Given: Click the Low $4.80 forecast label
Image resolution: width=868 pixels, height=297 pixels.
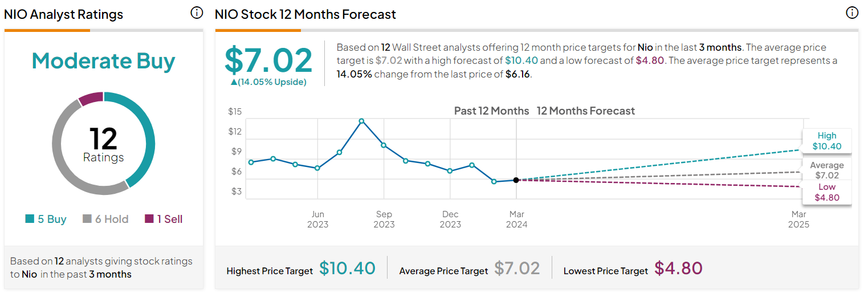Looking at the screenshot, I should [x=827, y=192].
